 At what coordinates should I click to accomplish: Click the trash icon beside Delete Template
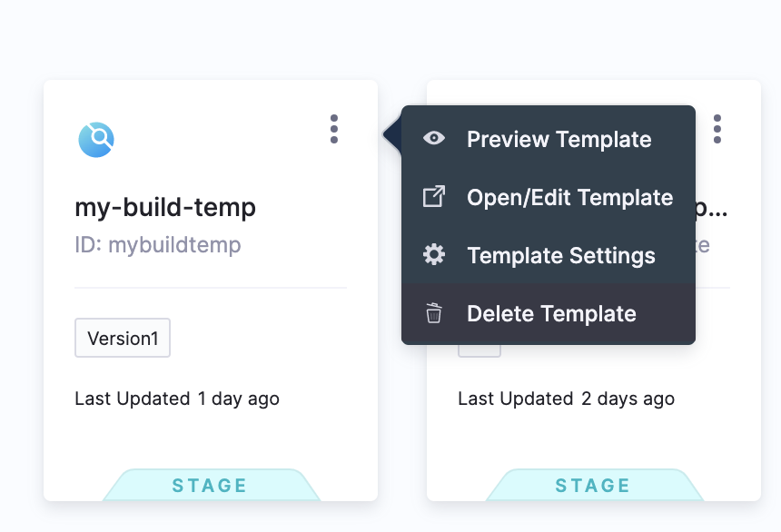[434, 314]
